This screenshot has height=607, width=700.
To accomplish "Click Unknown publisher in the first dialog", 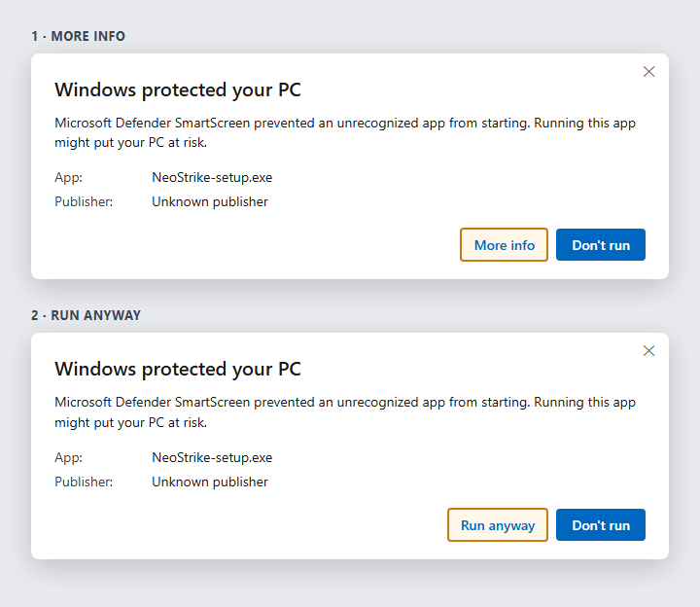I will (x=210, y=202).
